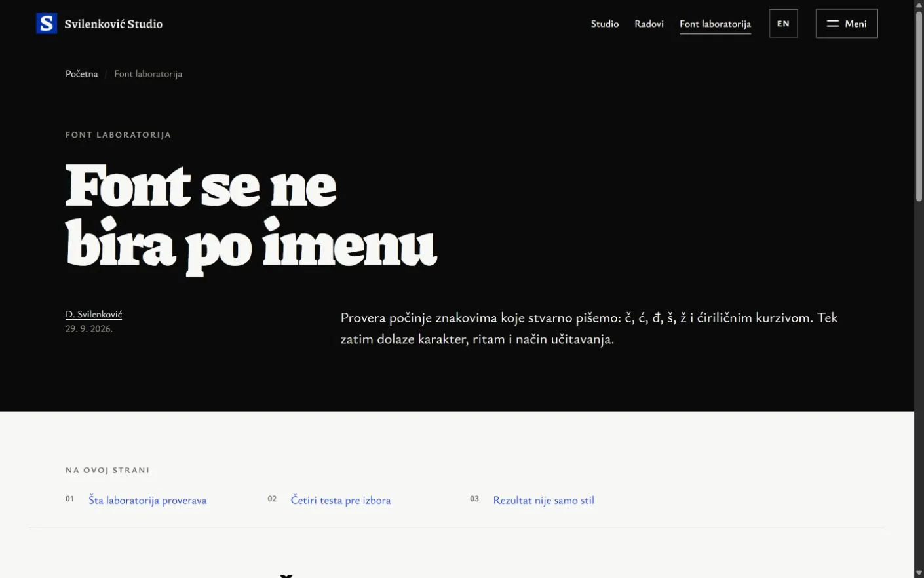Image resolution: width=924 pixels, height=578 pixels.
Task: Click the NA OVOJ STRANI label
Action: click(x=107, y=470)
